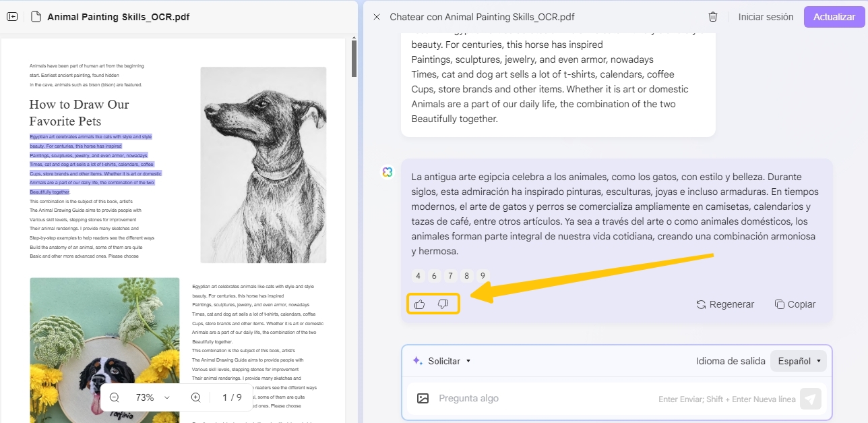The width and height of the screenshot is (868, 423).
Task: Zoom in the PDF document
Action: tap(196, 397)
